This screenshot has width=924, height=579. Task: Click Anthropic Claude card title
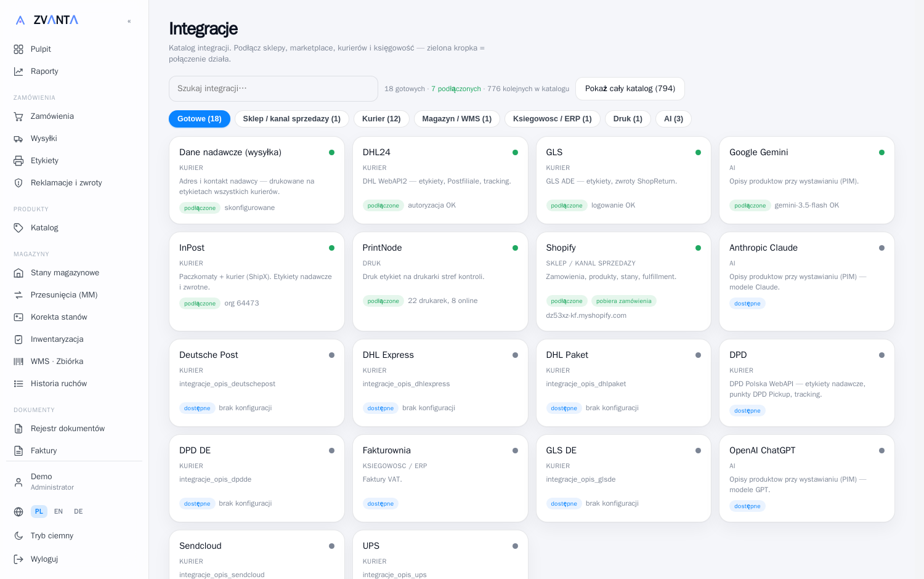764,248
